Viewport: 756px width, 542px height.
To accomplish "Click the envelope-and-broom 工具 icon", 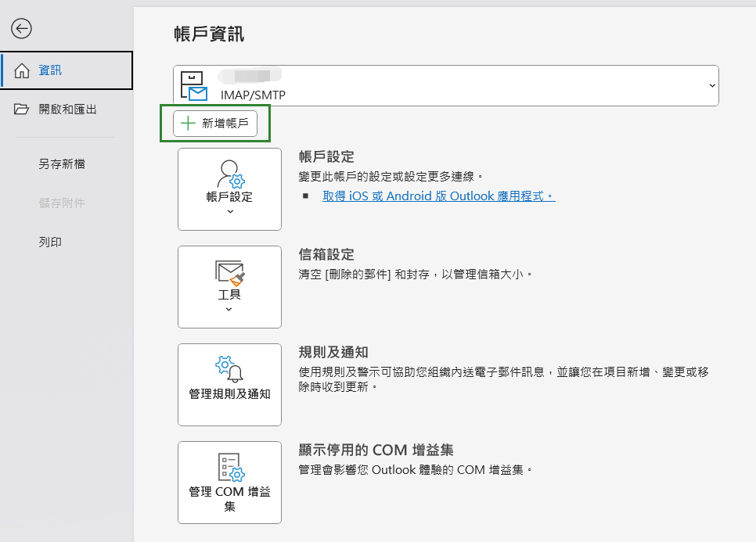I will 230,272.
